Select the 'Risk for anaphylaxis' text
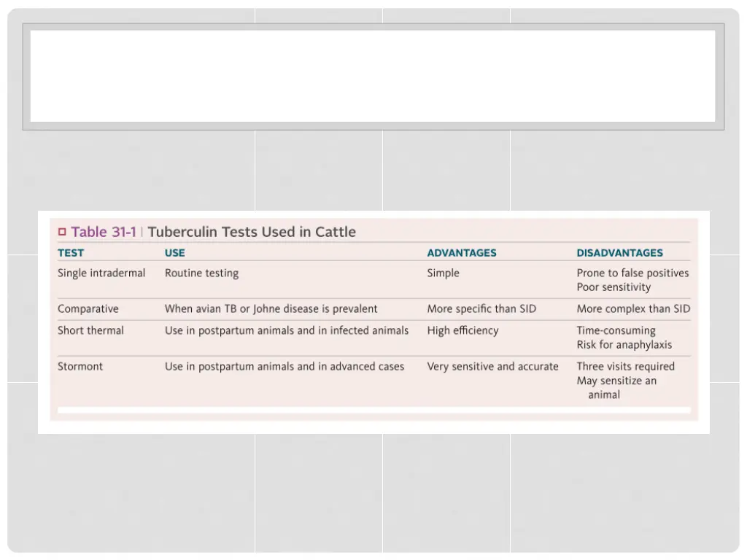The width and height of the screenshot is (747, 560). [x=624, y=345]
